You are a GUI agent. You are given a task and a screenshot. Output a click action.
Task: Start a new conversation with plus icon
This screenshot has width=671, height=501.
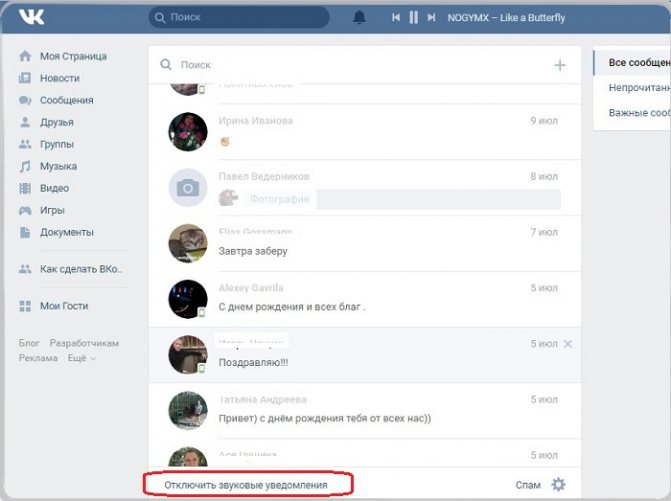coord(560,65)
